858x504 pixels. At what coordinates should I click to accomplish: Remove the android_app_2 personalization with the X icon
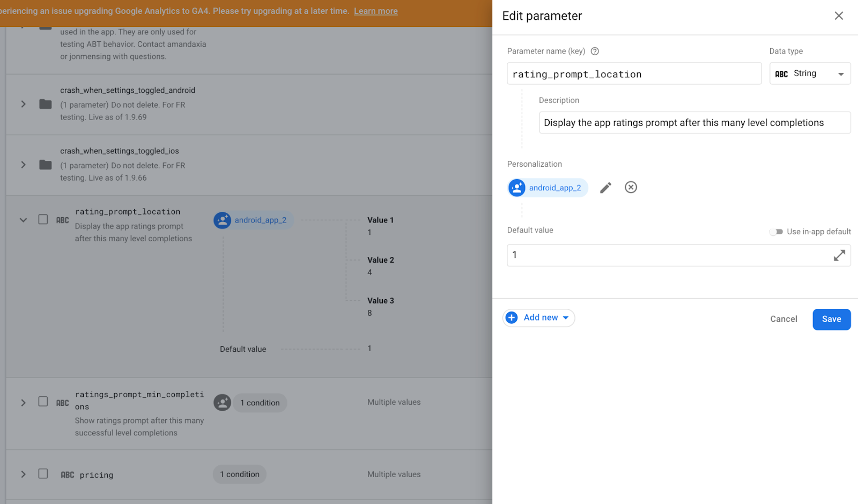(631, 187)
